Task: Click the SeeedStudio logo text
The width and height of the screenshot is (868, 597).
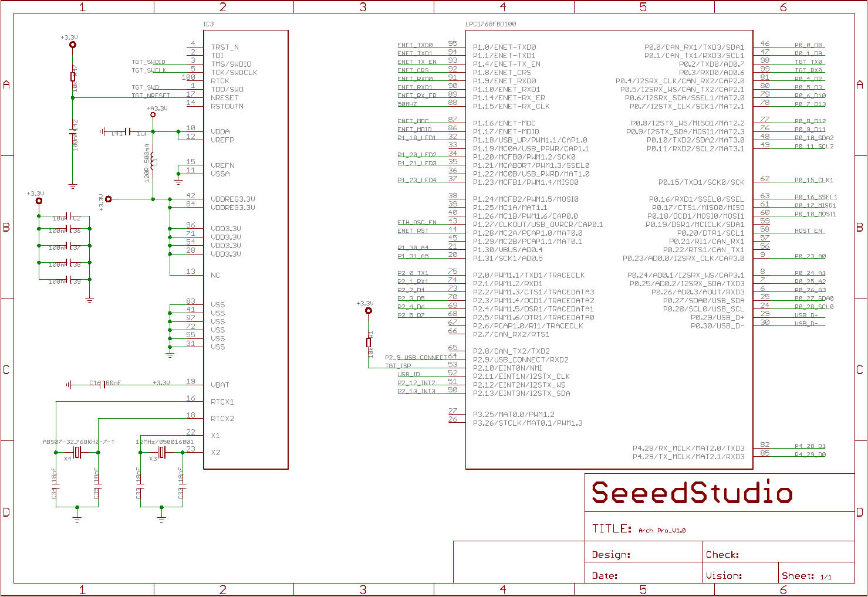Action: tap(692, 493)
